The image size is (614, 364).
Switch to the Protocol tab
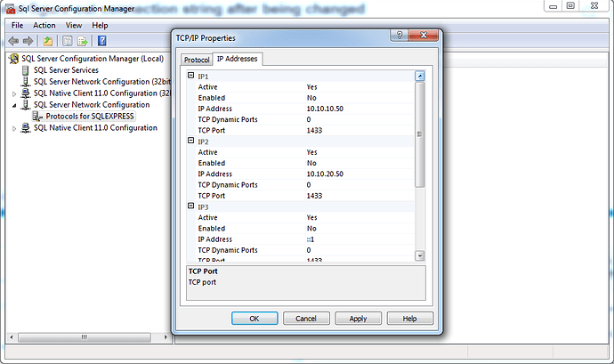pos(197,60)
